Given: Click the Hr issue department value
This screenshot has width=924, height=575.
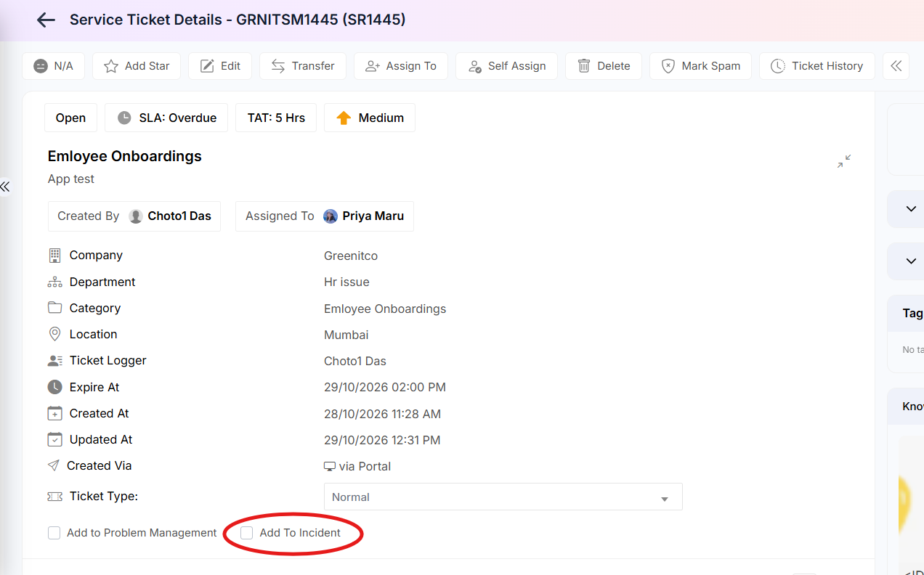Looking at the screenshot, I should coord(346,282).
